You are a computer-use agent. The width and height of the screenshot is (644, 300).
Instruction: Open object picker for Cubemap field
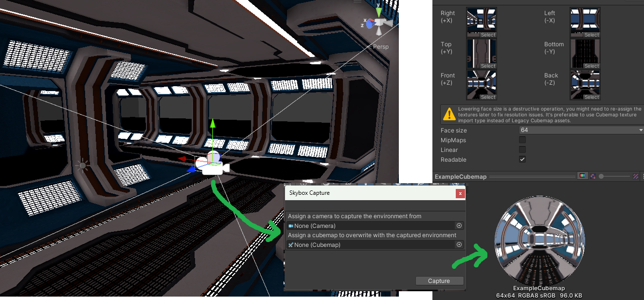tap(459, 245)
